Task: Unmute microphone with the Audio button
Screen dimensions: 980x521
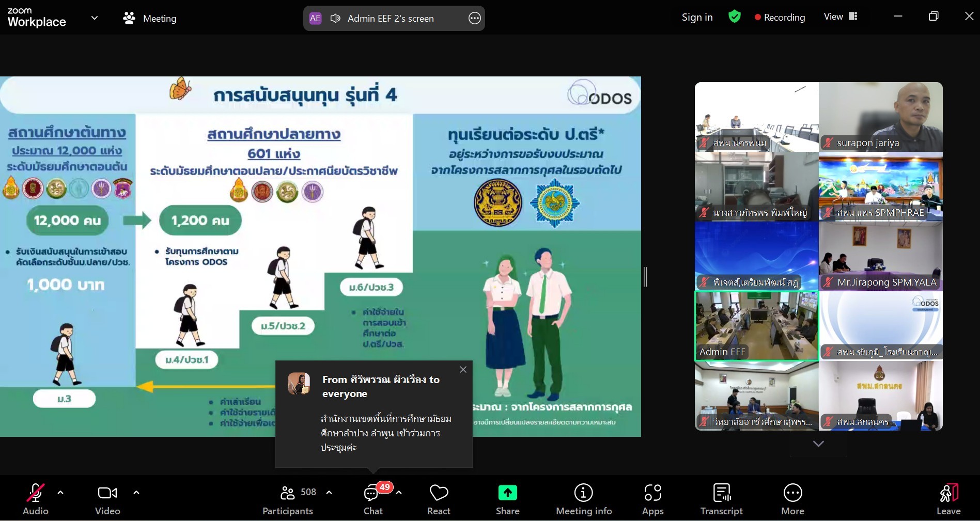Action: tap(35, 499)
